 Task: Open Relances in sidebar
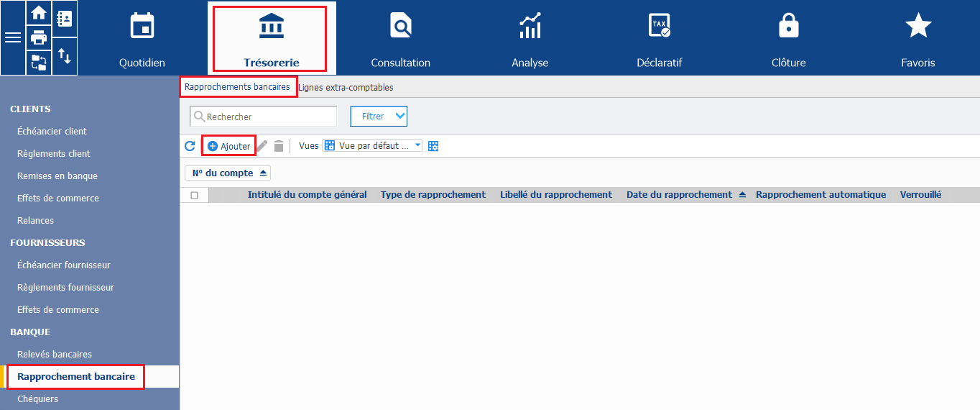click(x=35, y=221)
